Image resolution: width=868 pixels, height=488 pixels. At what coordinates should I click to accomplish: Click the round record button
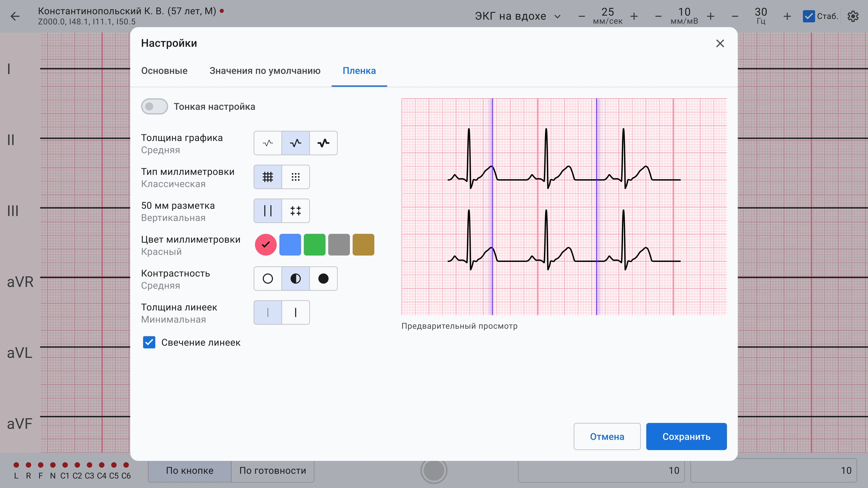click(x=434, y=470)
